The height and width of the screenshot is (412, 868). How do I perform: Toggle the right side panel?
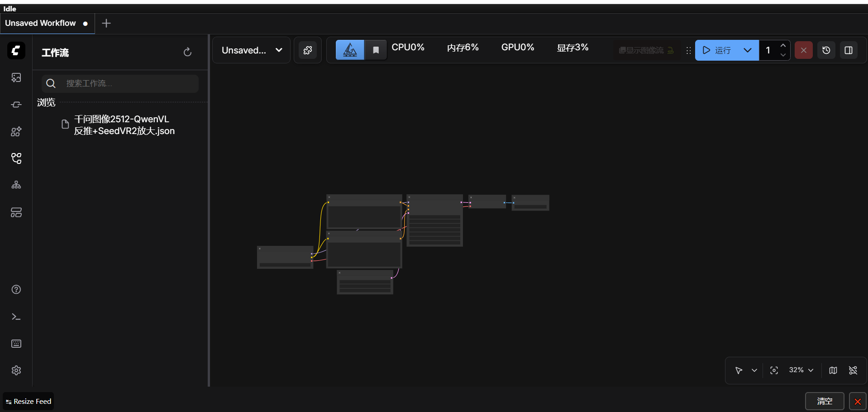point(849,50)
